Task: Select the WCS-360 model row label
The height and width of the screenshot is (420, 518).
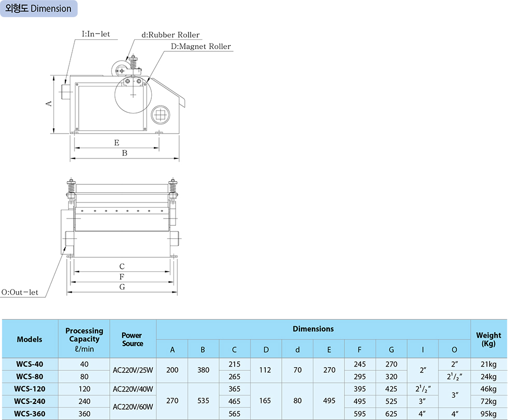Action: point(30,414)
